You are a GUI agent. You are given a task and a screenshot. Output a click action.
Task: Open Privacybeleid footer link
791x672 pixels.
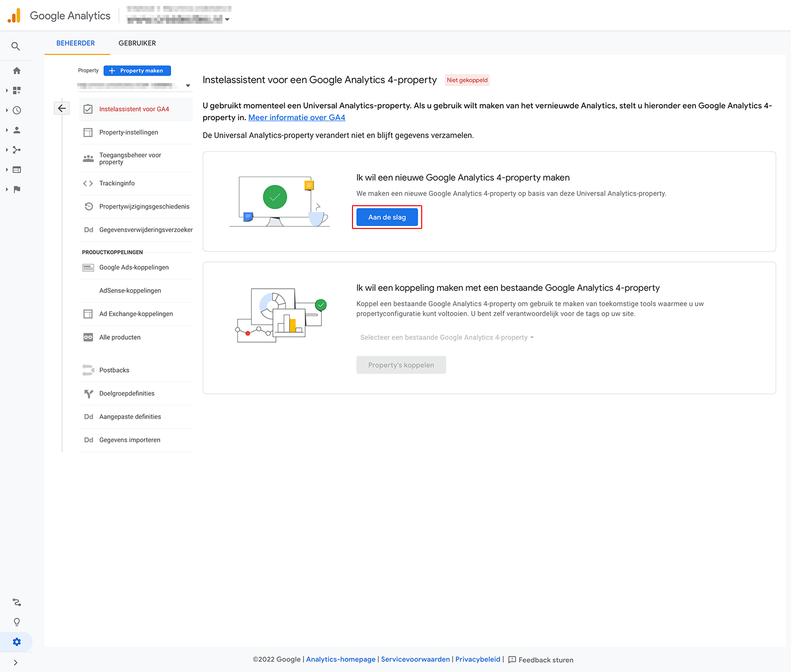(478, 660)
